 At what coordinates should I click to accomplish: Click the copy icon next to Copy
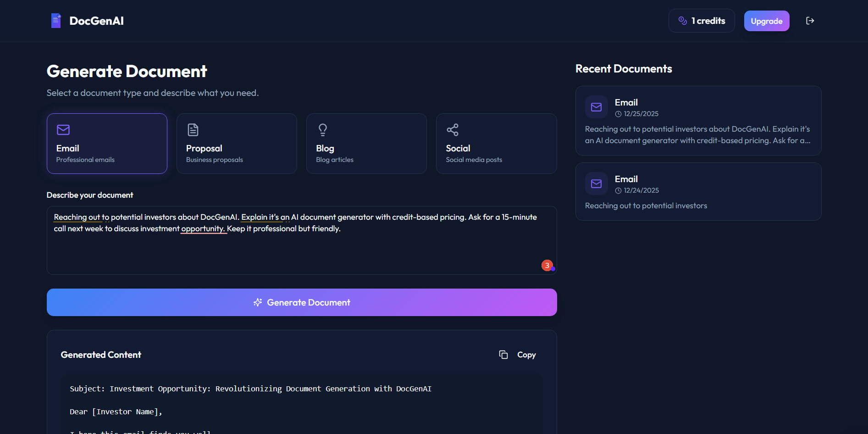pyautogui.click(x=503, y=355)
